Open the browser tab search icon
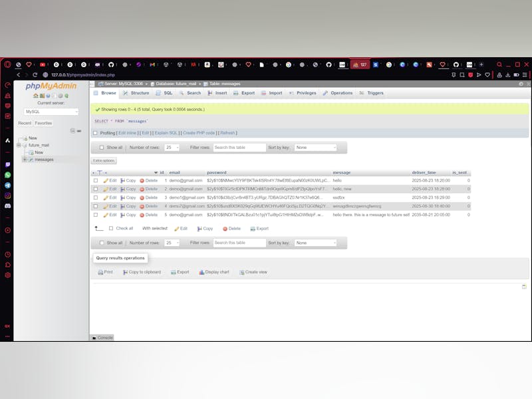 click(x=499, y=65)
